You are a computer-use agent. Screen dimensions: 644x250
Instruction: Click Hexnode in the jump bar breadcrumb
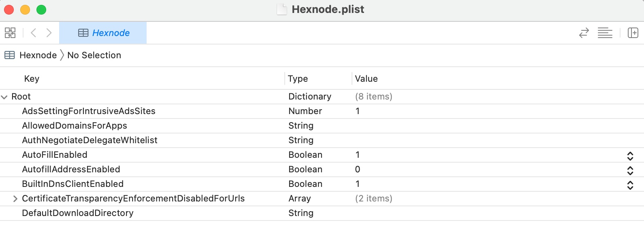click(38, 55)
